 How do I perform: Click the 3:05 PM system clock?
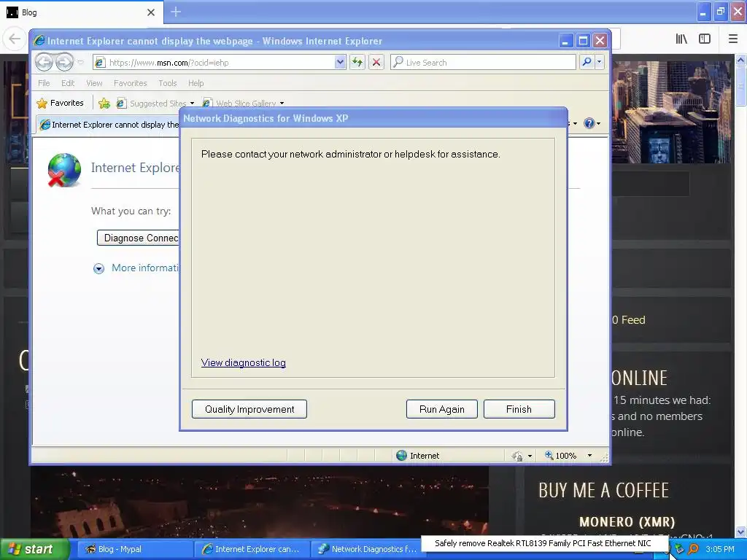[720, 549]
